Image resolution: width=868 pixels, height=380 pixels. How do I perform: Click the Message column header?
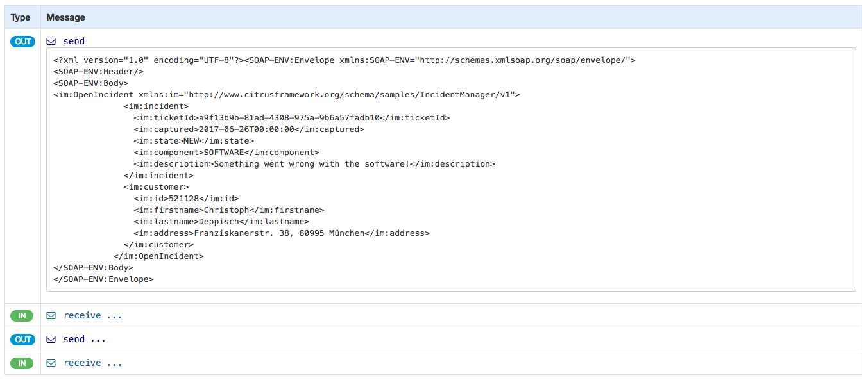pos(66,17)
